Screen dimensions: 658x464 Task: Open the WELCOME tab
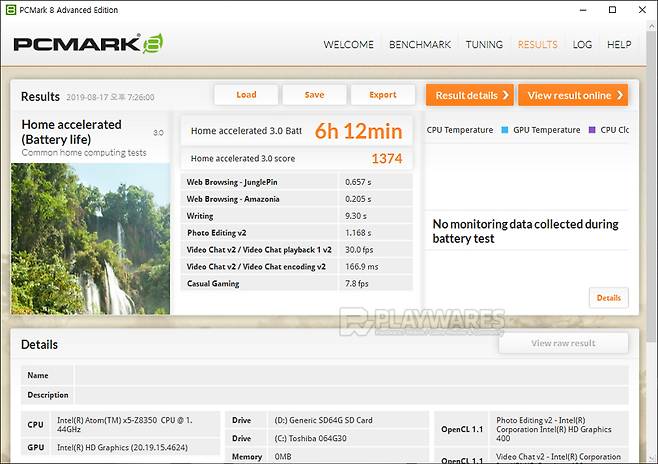(348, 45)
